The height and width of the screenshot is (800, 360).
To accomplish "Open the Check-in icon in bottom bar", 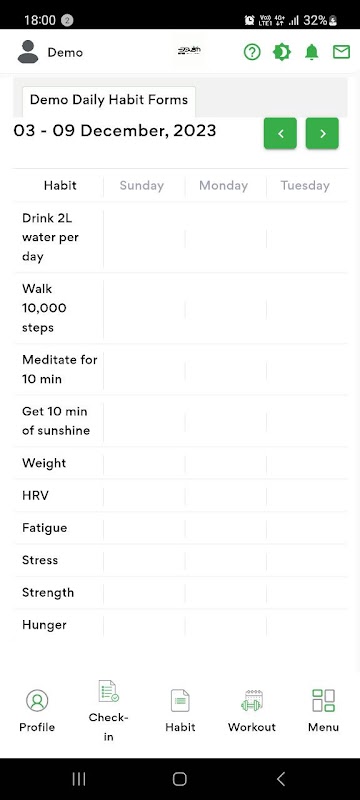I will (x=109, y=691).
